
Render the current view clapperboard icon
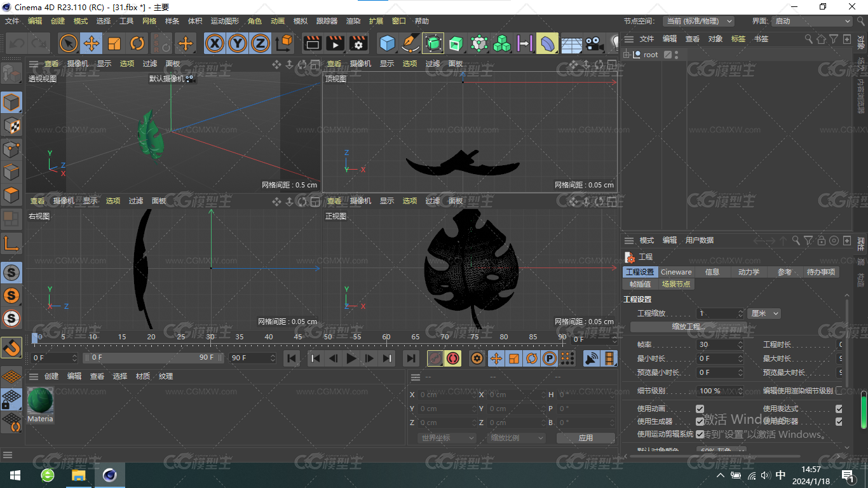pyautogui.click(x=313, y=43)
